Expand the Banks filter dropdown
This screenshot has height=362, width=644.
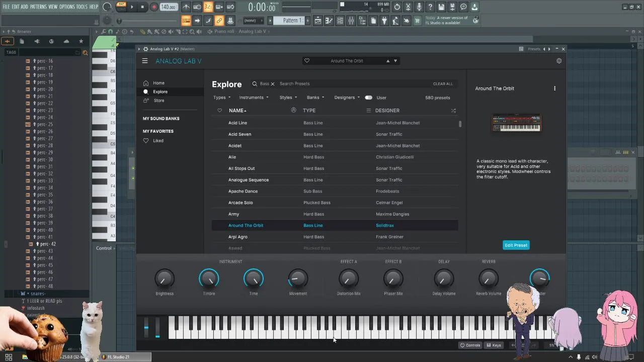[x=315, y=98]
